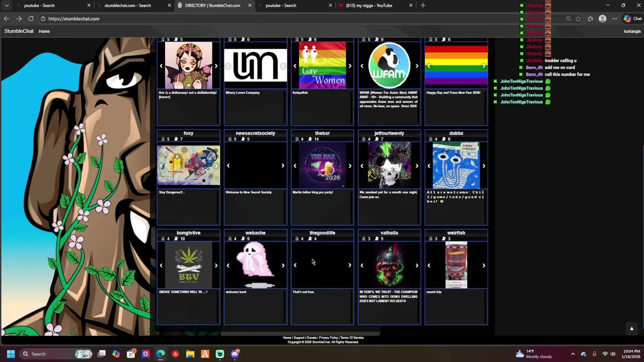Viewport: 644px width, 362px height.
Task: Open the volume icon in system tray
Action: click(x=613, y=354)
